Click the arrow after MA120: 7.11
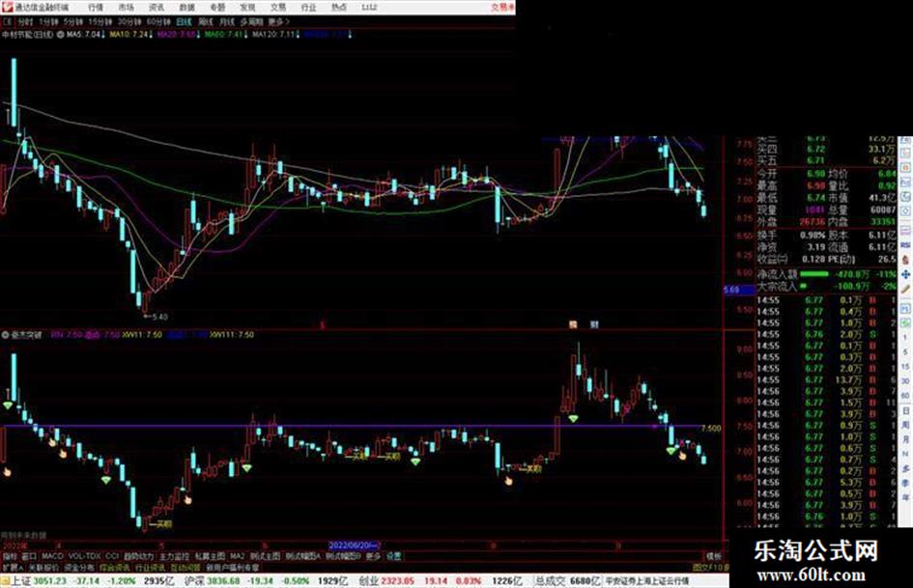 (299, 35)
